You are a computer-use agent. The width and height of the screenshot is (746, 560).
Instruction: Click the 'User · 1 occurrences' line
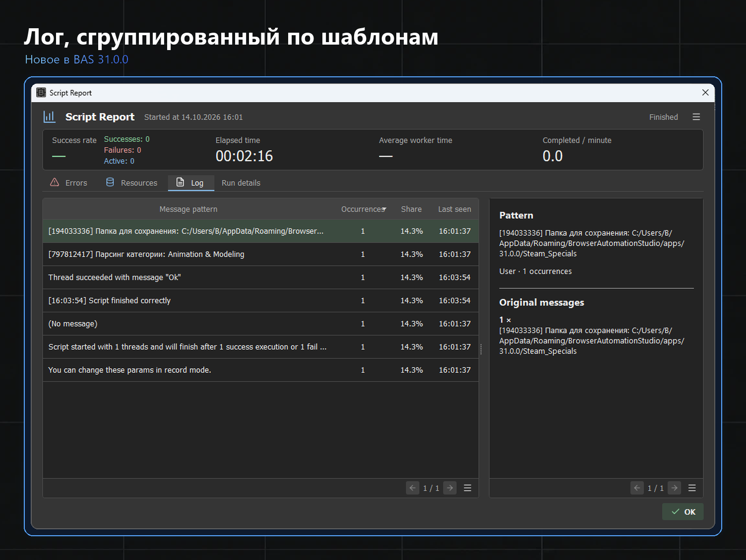[x=535, y=272]
